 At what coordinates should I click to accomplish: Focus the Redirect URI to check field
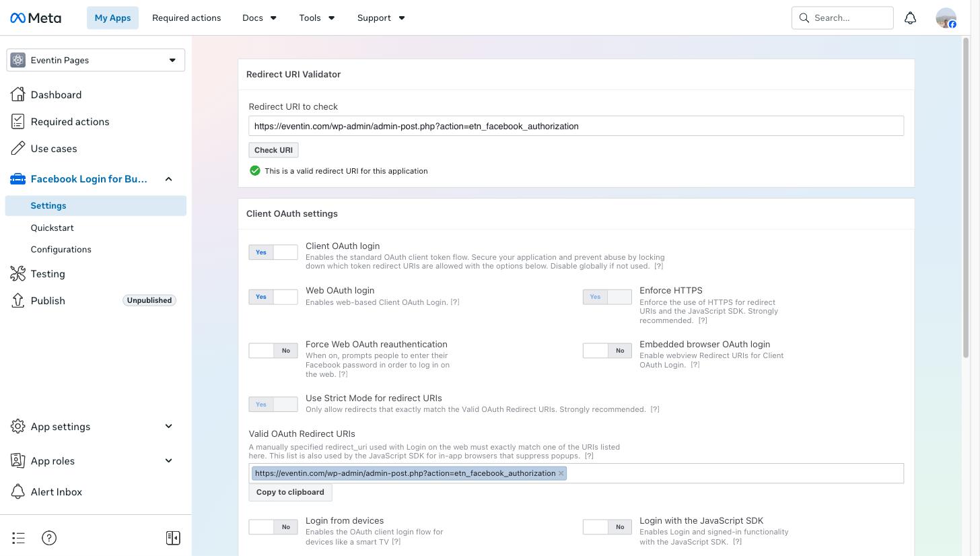[576, 126]
